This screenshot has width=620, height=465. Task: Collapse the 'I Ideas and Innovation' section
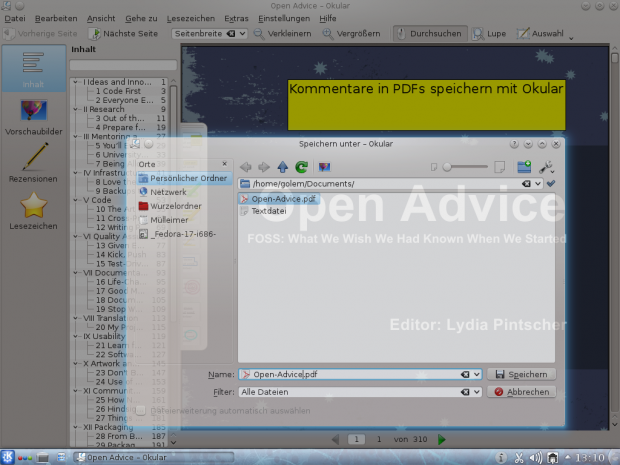76,82
